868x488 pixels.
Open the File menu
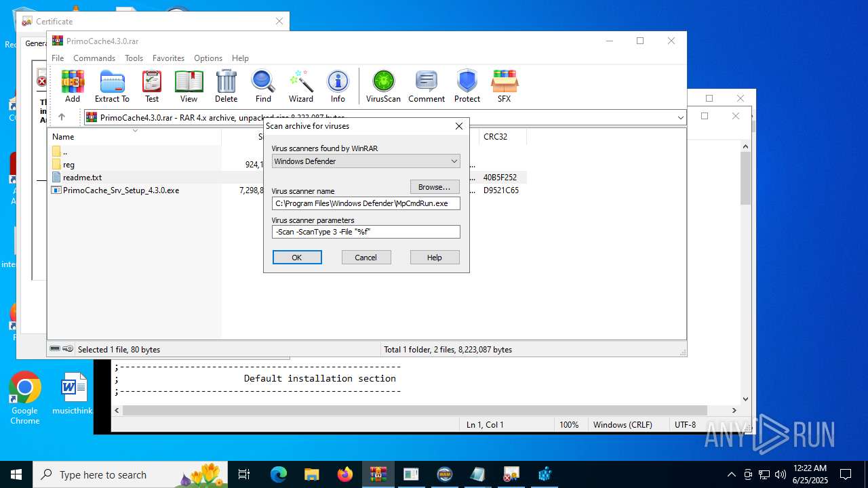58,58
